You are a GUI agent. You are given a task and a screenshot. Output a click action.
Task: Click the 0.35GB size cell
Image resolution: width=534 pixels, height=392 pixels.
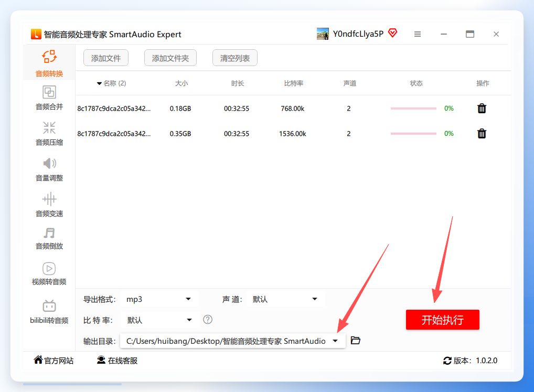point(180,134)
